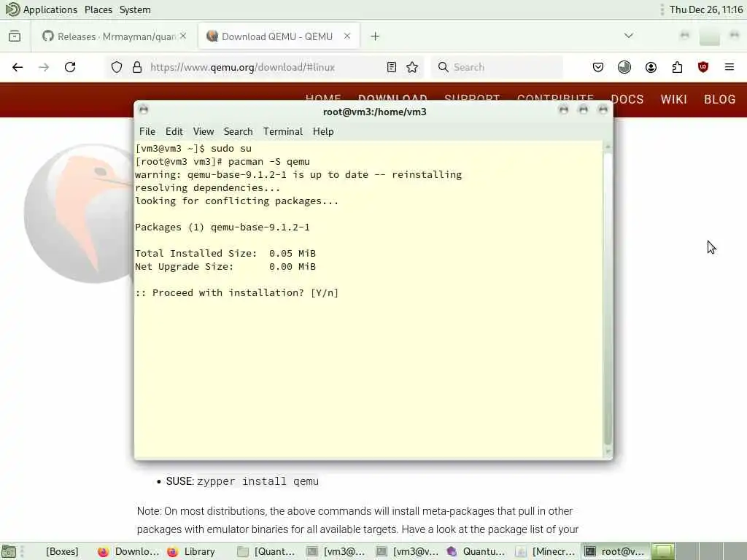Open QEMU site DOCS link

[627, 99]
